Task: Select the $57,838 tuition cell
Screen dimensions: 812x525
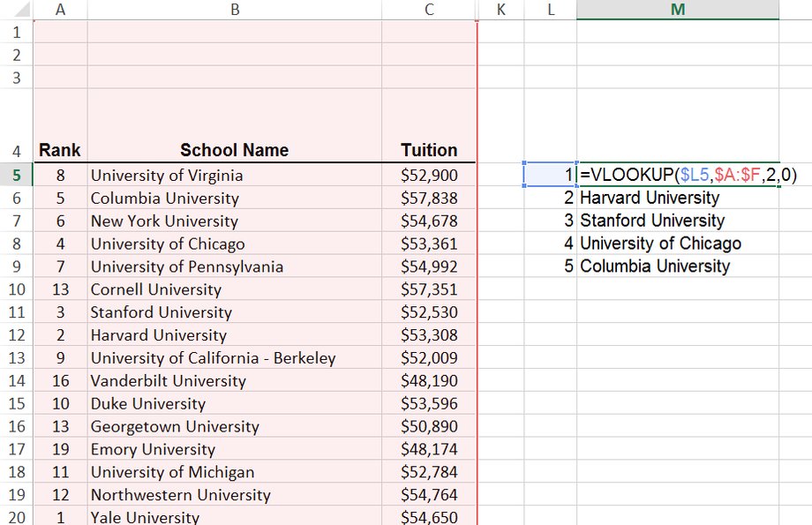Action: (429, 198)
